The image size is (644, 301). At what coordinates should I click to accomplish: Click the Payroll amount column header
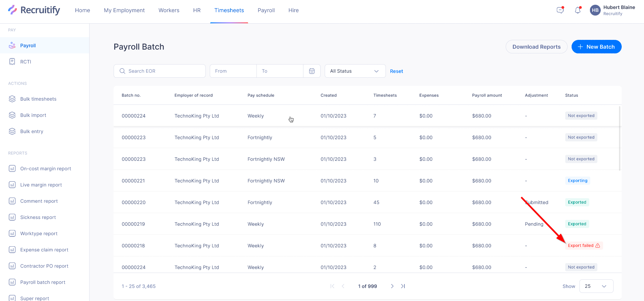click(x=487, y=95)
